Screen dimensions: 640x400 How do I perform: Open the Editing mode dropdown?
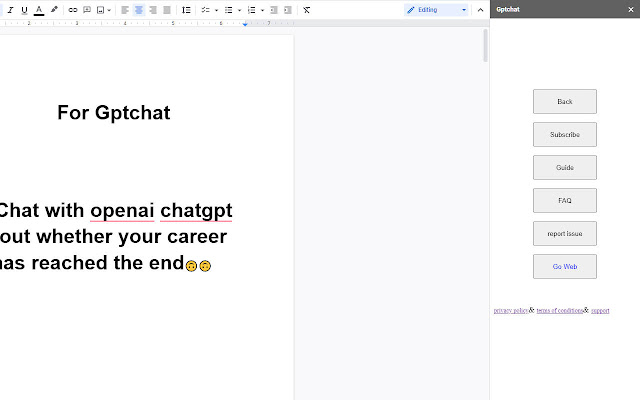click(436, 10)
